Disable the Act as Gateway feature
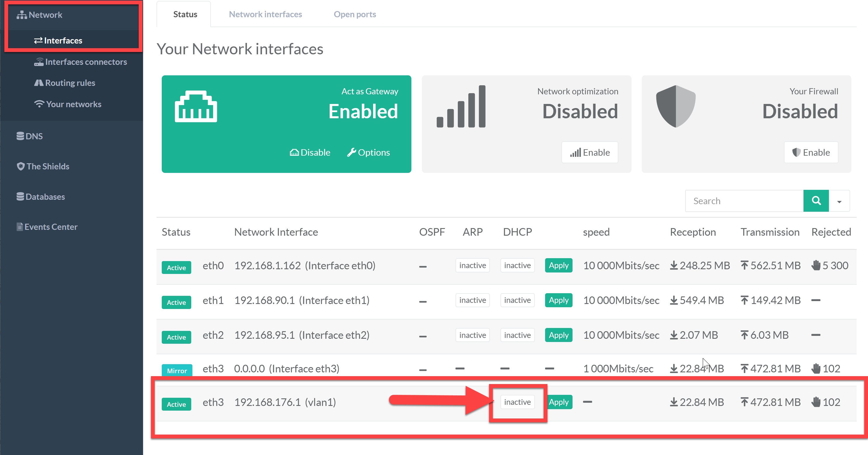The image size is (868, 455). [310, 152]
